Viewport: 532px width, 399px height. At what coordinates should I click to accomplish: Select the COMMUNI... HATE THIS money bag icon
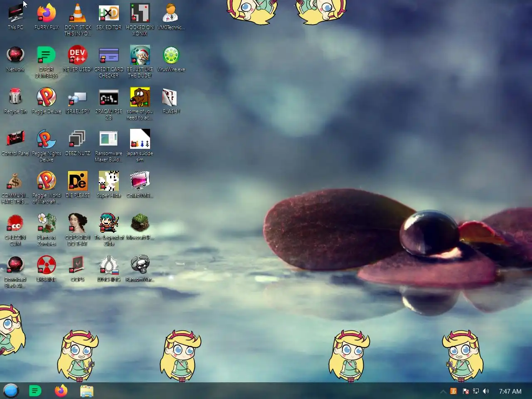pos(15,187)
